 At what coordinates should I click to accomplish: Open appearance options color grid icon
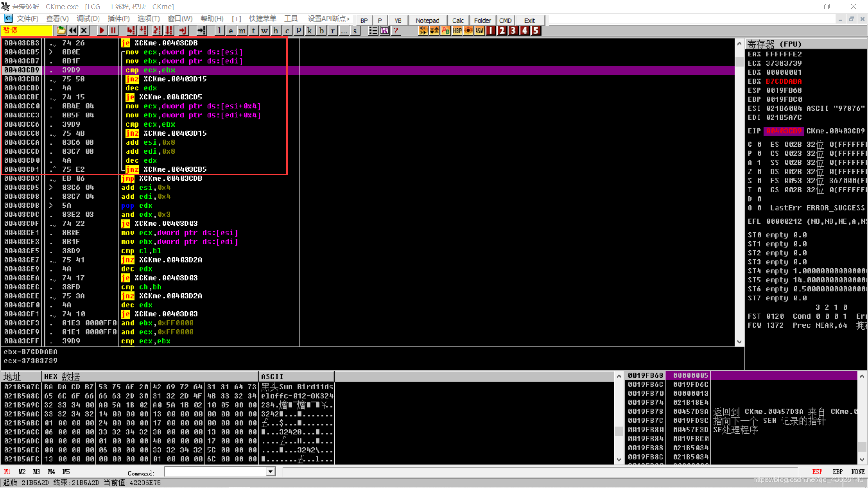point(384,30)
